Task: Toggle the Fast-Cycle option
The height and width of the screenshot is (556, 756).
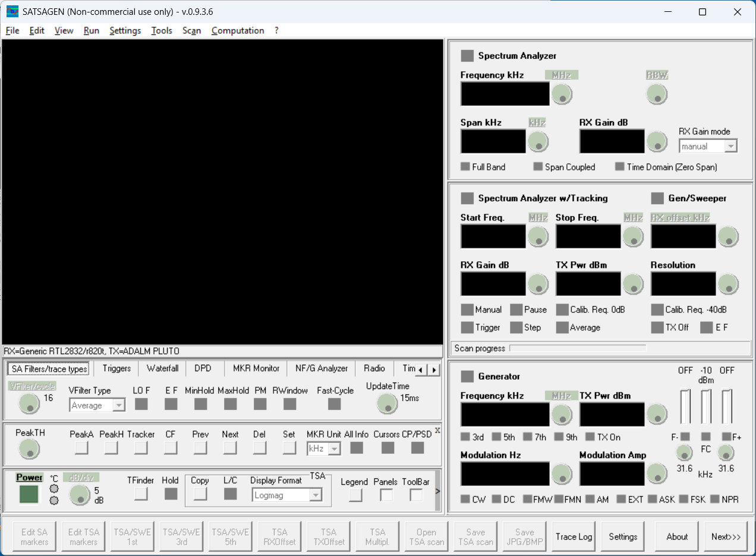Action: point(335,404)
